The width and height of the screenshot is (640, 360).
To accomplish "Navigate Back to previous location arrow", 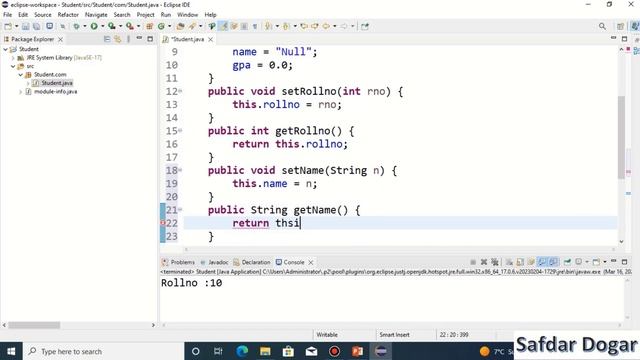I will pyautogui.click(x=326, y=26).
